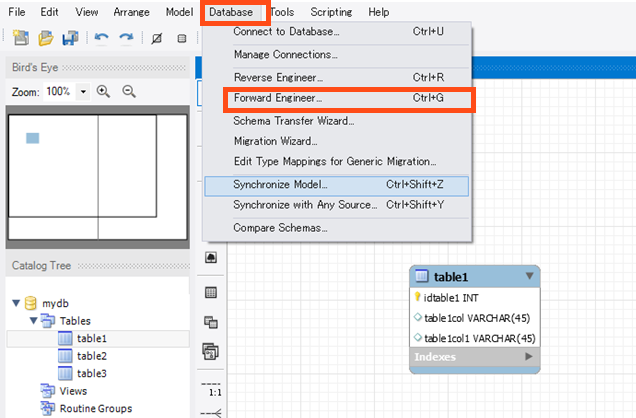
Task: Click the Zoom 100% value field
Action: tap(60, 92)
